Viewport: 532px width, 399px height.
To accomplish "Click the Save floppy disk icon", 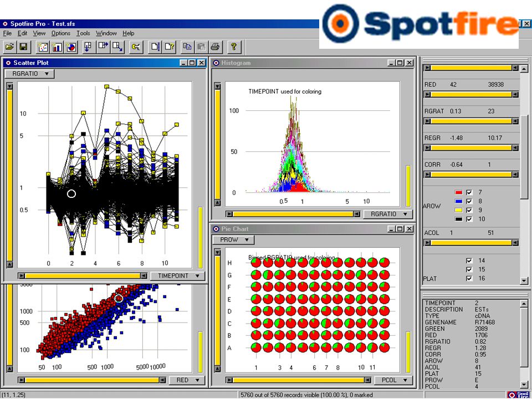I will pyautogui.click(x=23, y=47).
